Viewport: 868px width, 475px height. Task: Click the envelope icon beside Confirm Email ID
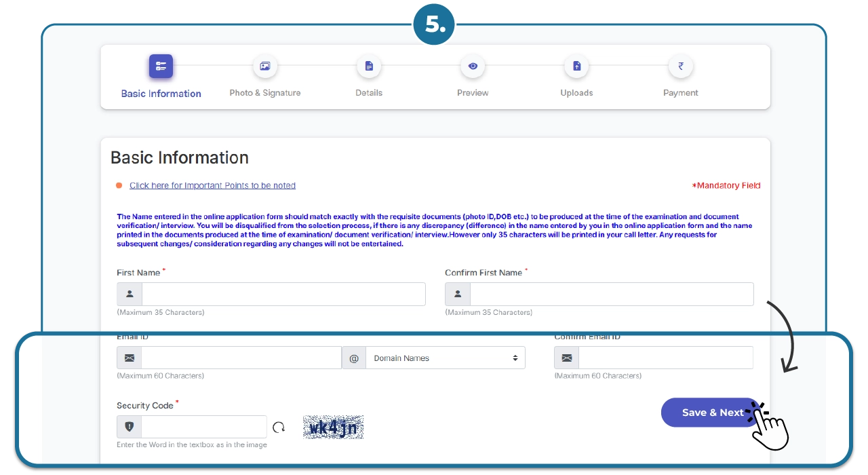click(x=567, y=358)
